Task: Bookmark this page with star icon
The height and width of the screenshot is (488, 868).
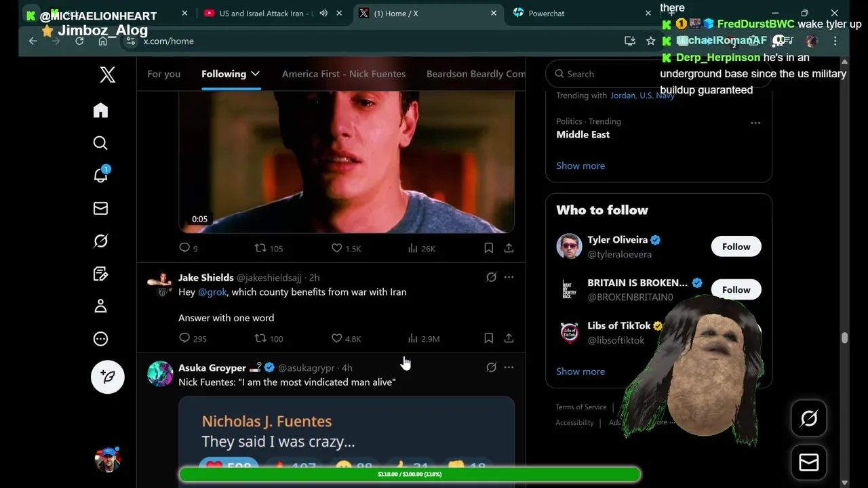Action: [x=650, y=41]
